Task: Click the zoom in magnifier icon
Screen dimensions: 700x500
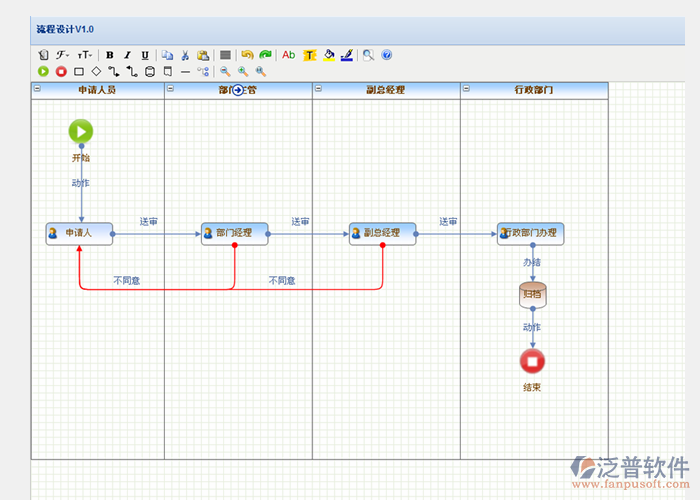Action: pos(242,72)
